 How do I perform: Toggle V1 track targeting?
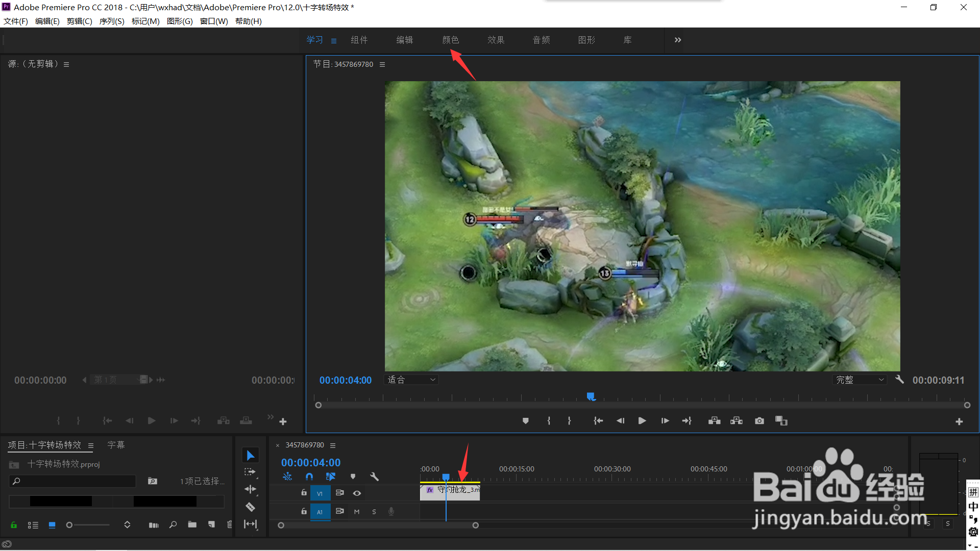click(320, 493)
